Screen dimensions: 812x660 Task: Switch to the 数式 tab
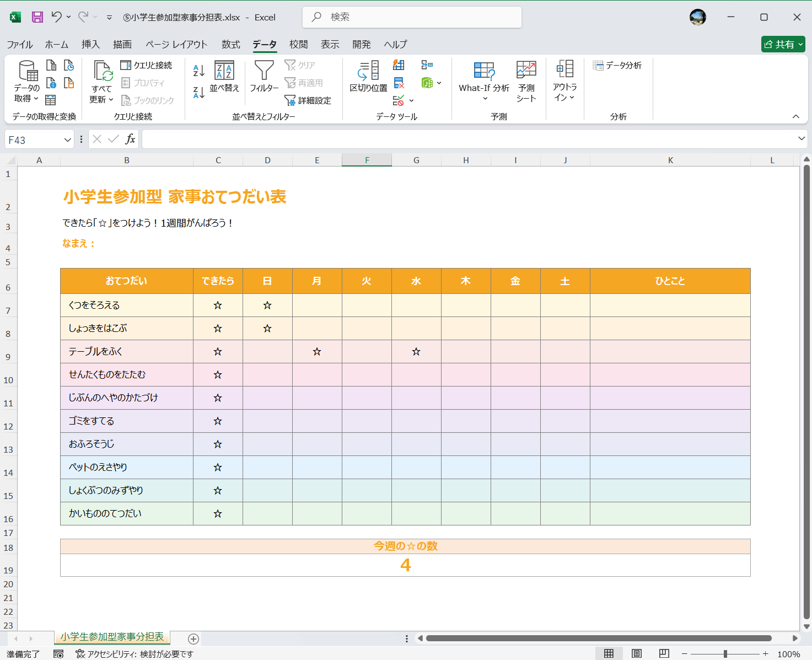(x=231, y=44)
